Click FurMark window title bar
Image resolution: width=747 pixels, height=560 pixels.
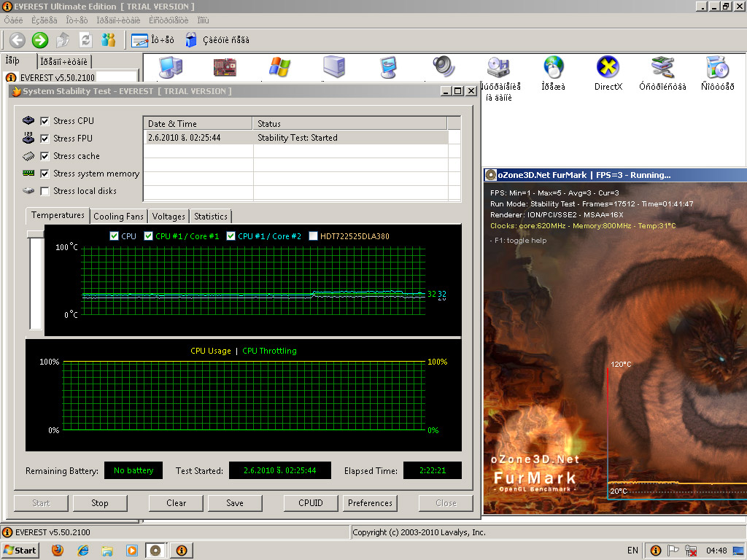(615, 175)
